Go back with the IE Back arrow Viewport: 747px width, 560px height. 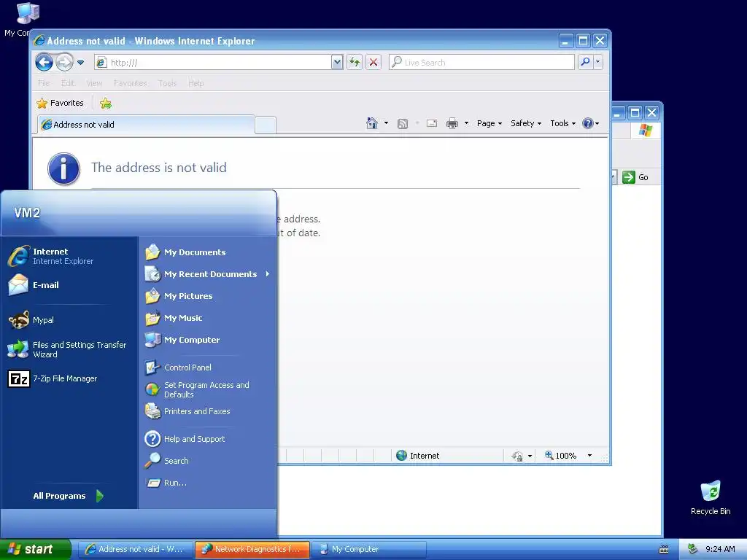click(x=44, y=62)
